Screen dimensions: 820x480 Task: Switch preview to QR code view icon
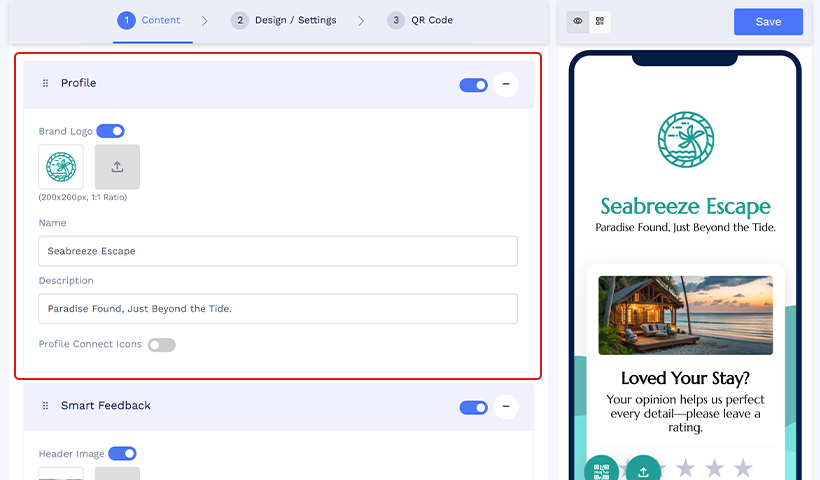pos(600,21)
